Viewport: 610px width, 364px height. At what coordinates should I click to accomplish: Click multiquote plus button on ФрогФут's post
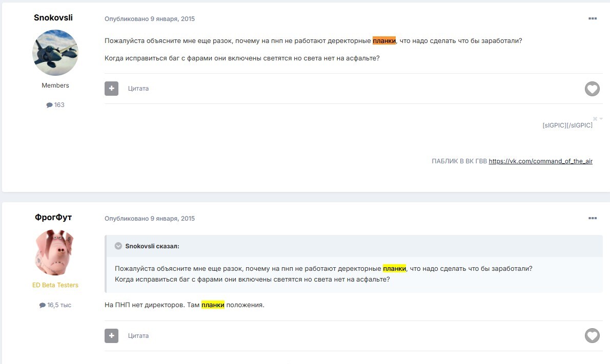pos(111,336)
